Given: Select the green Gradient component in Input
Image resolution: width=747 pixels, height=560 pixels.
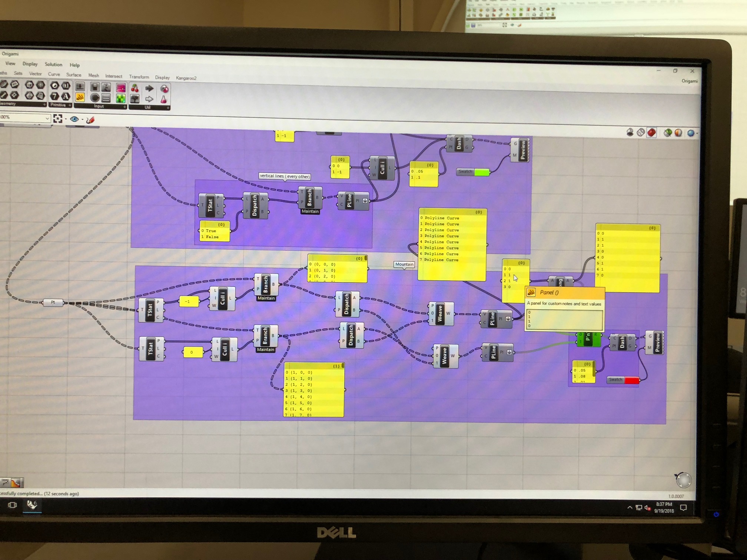Looking at the screenshot, I should (x=120, y=98).
